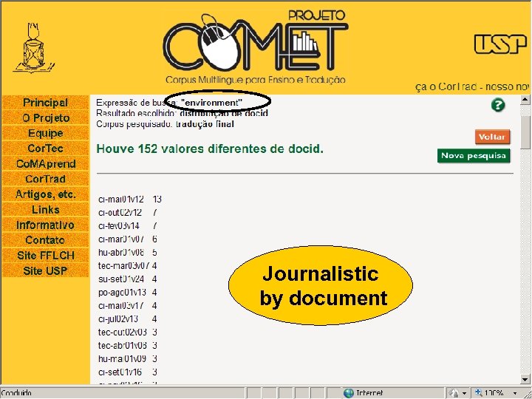This screenshot has width=532, height=399.
Task: Click the scrolling news ticker text
Action: point(472,87)
